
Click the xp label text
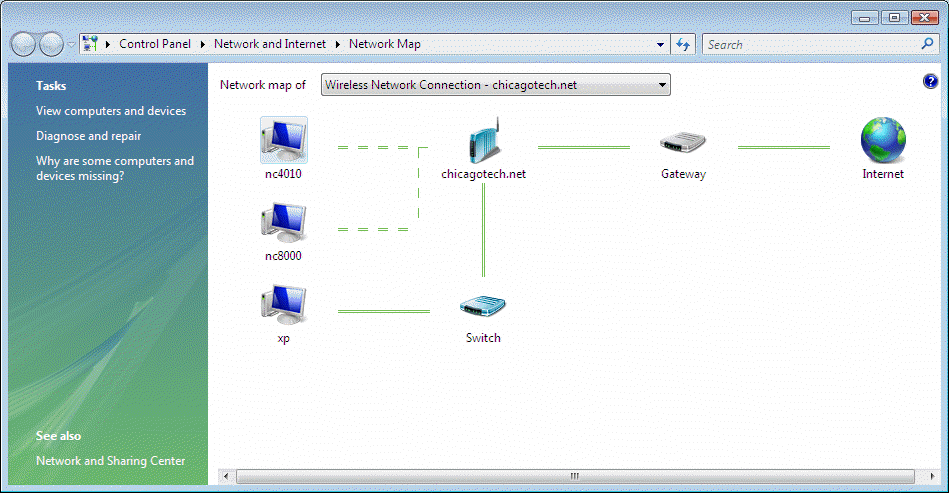click(x=283, y=339)
